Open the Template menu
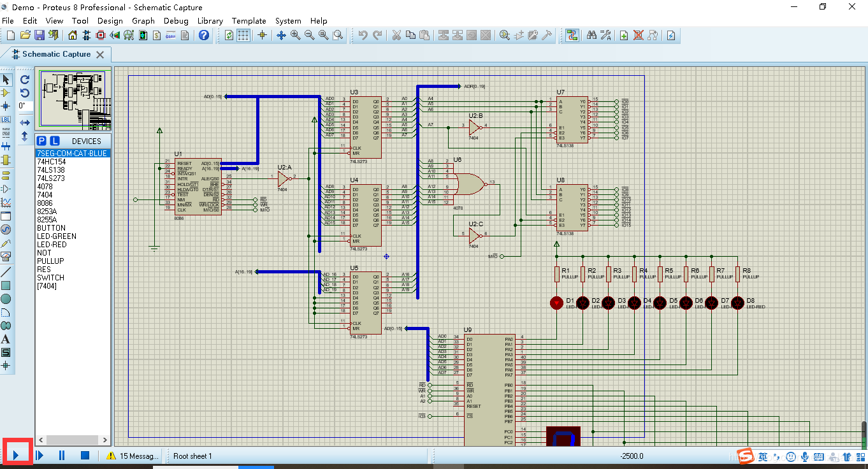This screenshot has height=469, width=868. (x=249, y=20)
